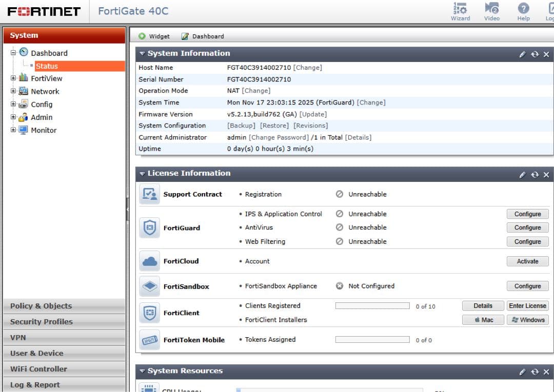Click edit pencil on System Information widget
Image resolution: width=554 pixels, height=392 pixels.
click(x=522, y=54)
